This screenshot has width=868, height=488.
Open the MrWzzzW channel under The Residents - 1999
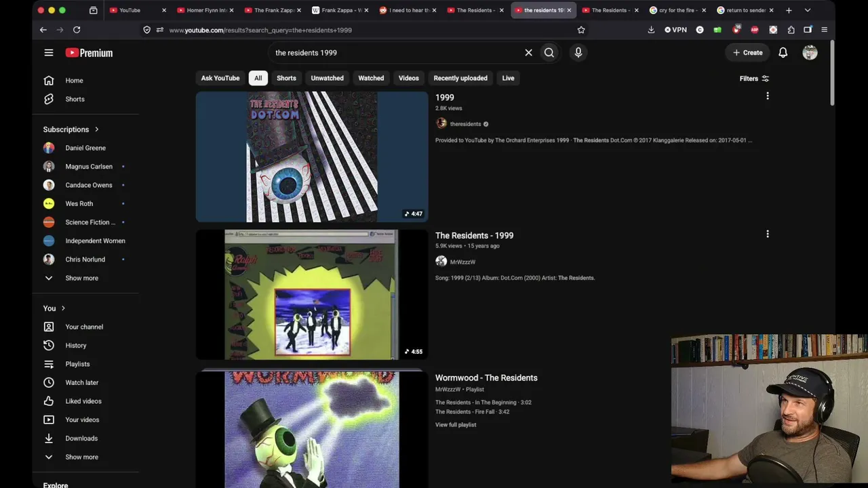(462, 262)
